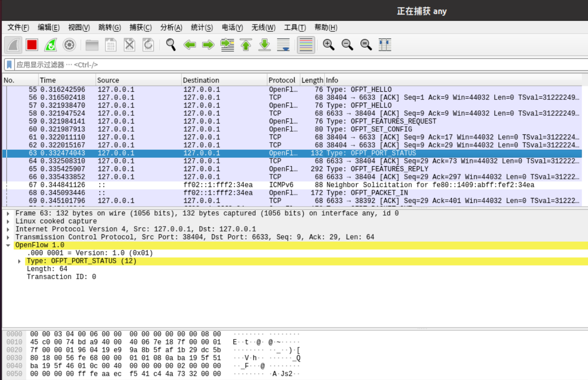
Task: Click the display filter bookmark icon
Action: tap(9, 64)
